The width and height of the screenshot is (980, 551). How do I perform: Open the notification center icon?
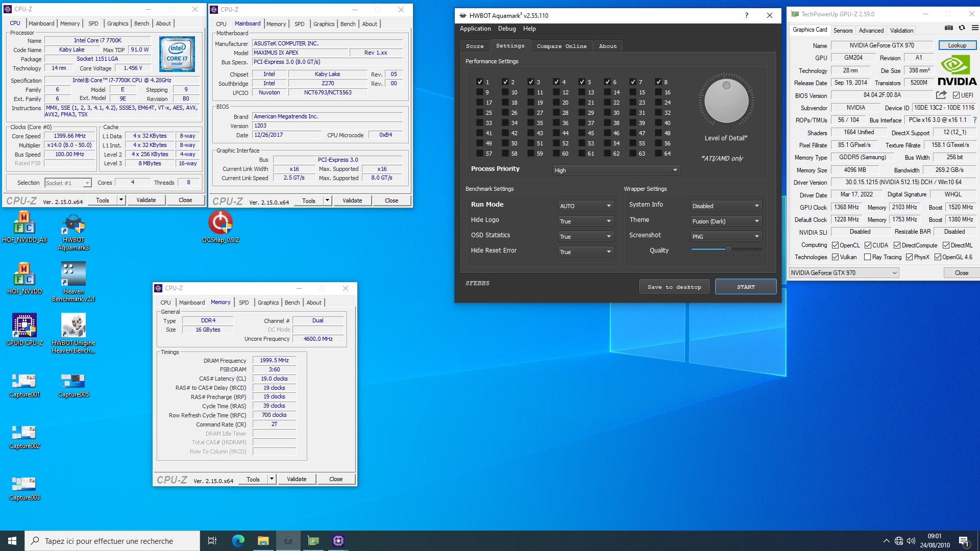964,541
